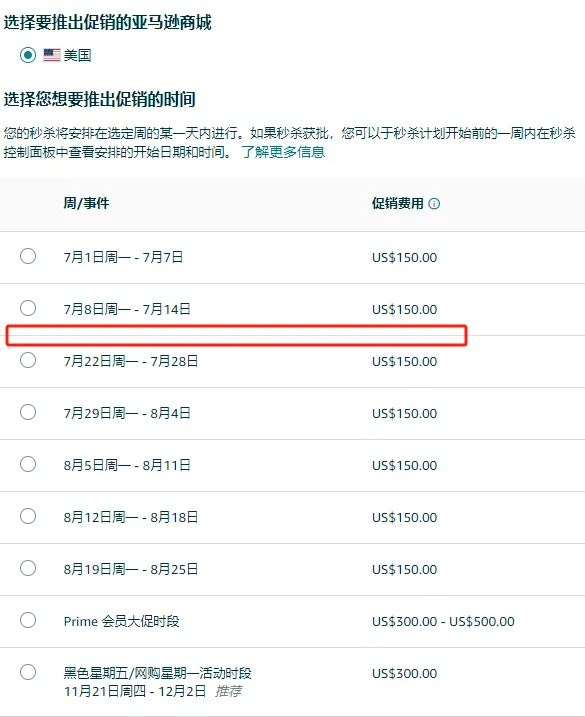585x717 pixels.
Task: Click the US$300.00 - US$500.00 Prime fee text
Action: [443, 621]
